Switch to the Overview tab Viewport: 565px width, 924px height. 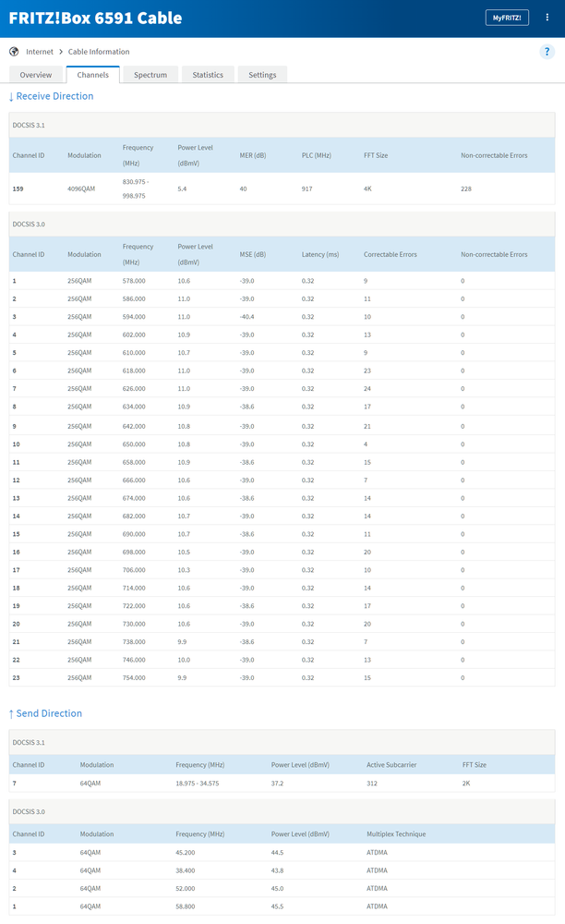click(x=36, y=75)
